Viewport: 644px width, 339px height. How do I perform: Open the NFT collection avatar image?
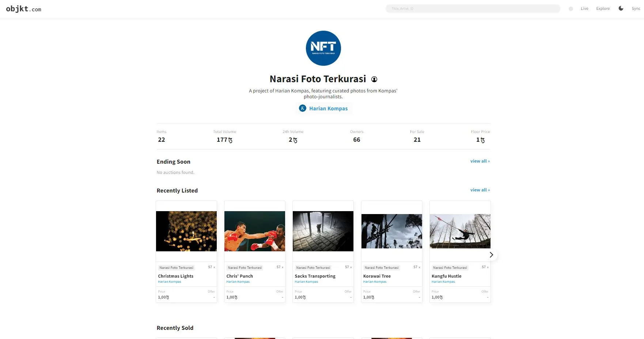point(323,48)
